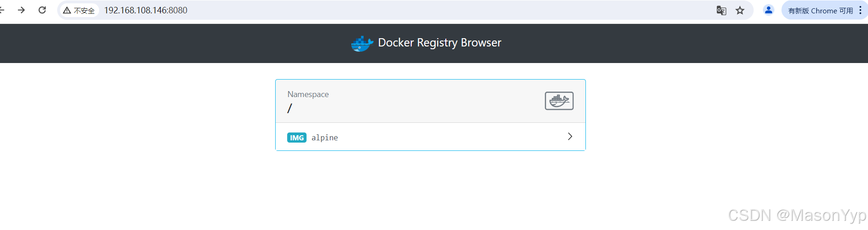Open Chrome's three-dot menu

860,10
